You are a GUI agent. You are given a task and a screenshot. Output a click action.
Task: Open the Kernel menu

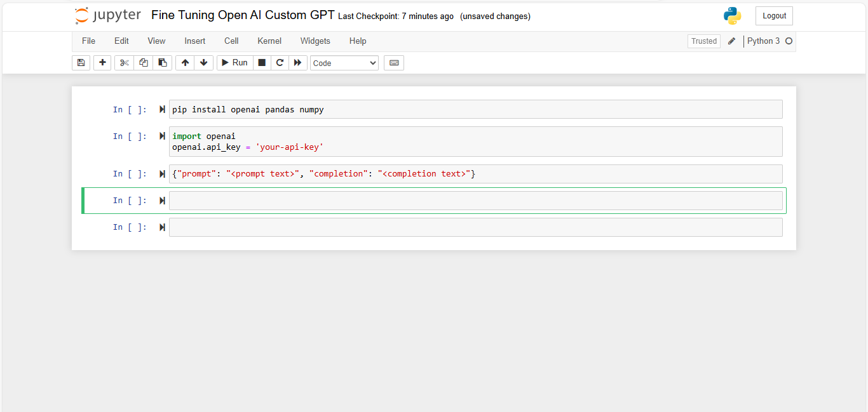[269, 41]
